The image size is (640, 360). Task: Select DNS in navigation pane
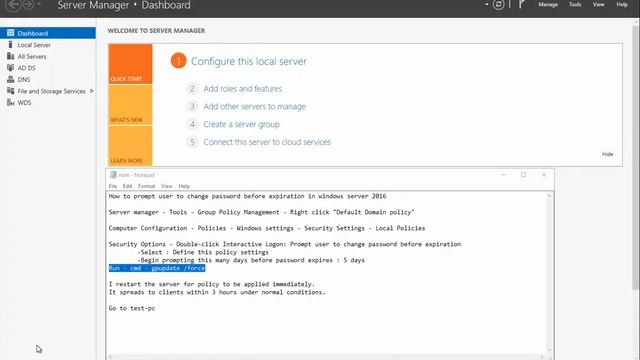coord(48,80)
